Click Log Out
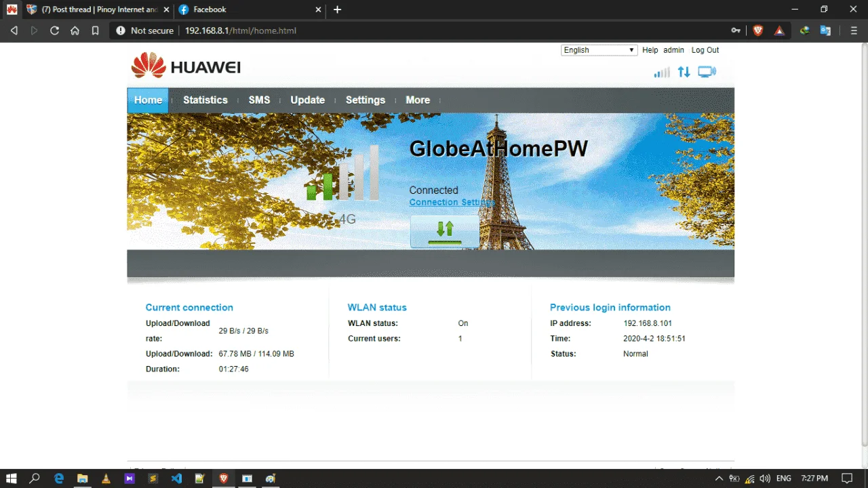The height and width of the screenshot is (488, 868). pos(705,50)
